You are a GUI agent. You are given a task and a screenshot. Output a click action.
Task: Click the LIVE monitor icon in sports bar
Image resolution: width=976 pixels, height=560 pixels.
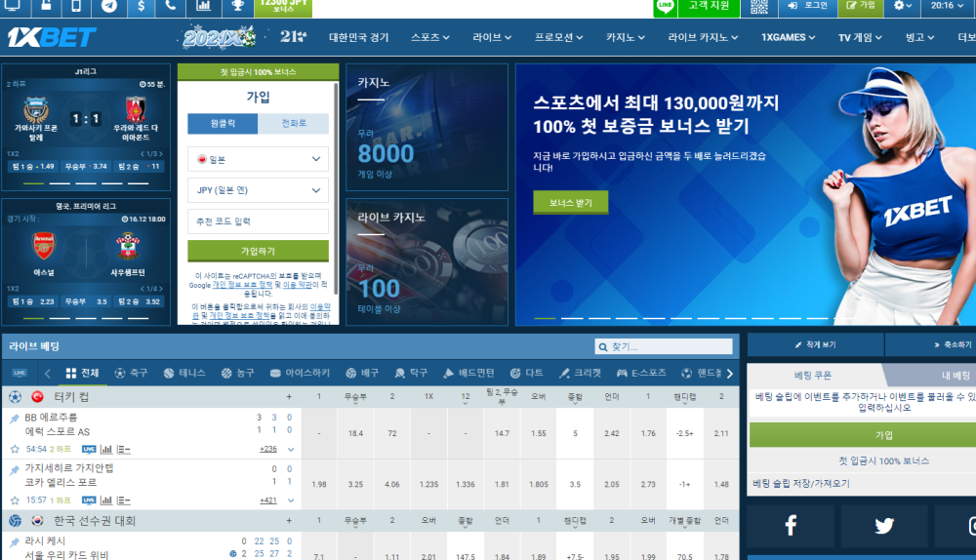tap(20, 373)
